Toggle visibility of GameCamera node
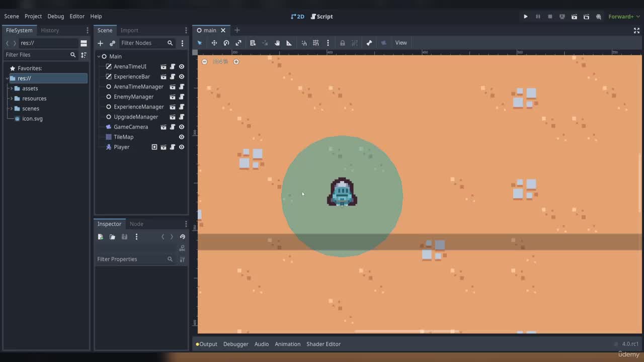The width and height of the screenshot is (644, 362). (x=182, y=127)
